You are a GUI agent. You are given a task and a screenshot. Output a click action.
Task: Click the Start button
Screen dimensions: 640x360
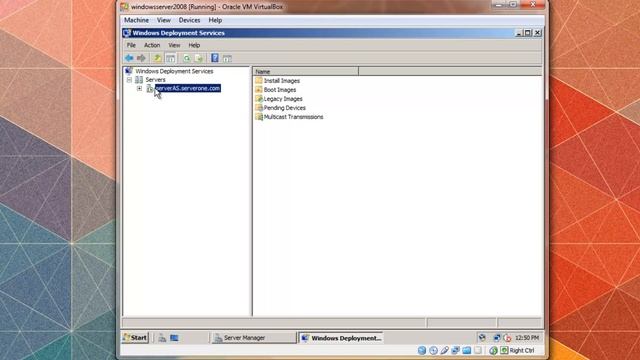[135, 338]
